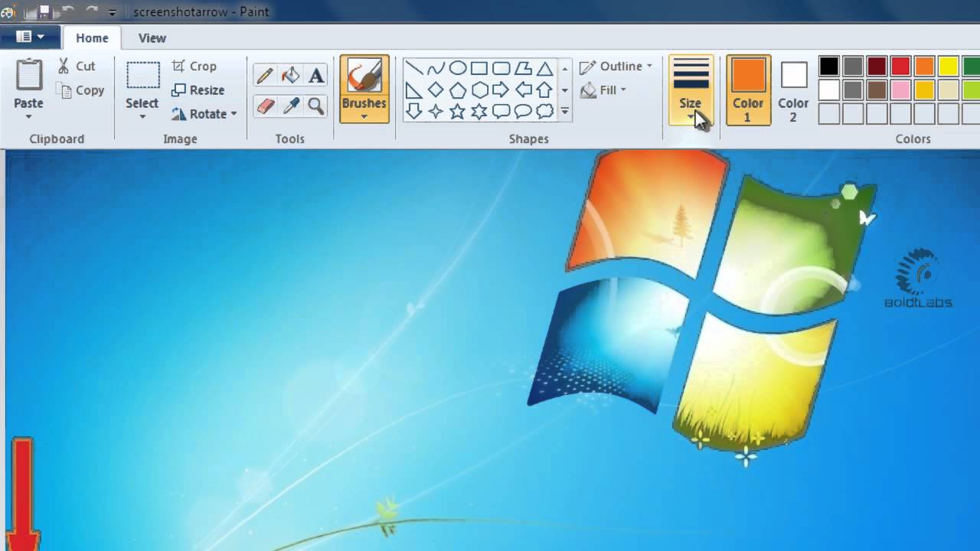The image size is (980, 551).
Task: Pick the brown swatch in the palette
Action: tap(877, 90)
